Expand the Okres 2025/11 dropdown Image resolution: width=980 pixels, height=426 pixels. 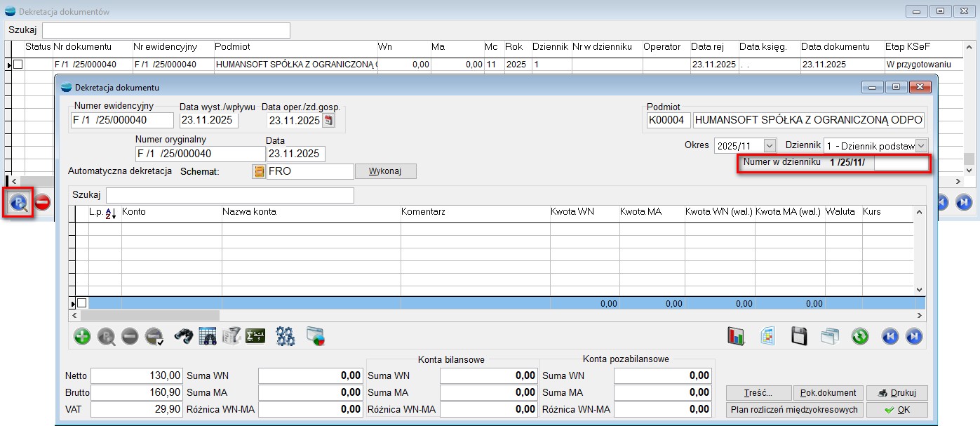tap(770, 145)
